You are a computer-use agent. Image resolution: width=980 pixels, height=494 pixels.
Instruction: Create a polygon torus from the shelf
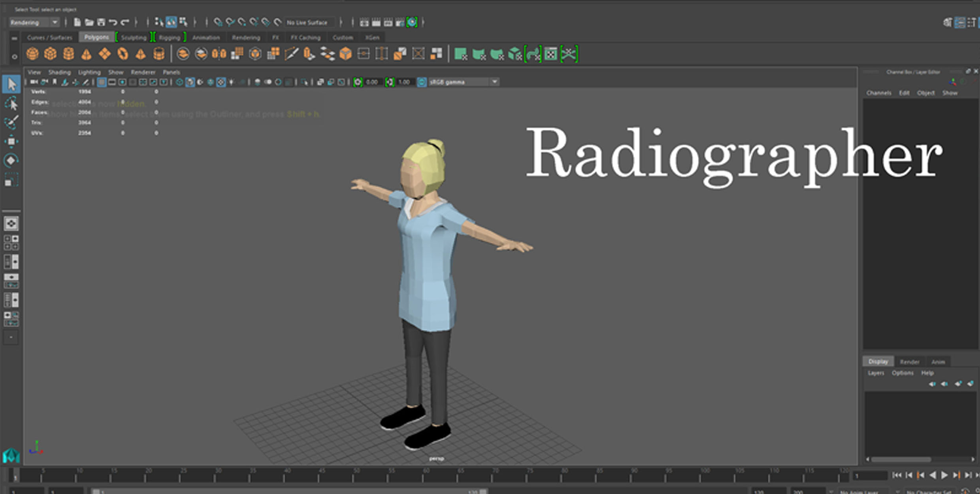click(x=122, y=54)
